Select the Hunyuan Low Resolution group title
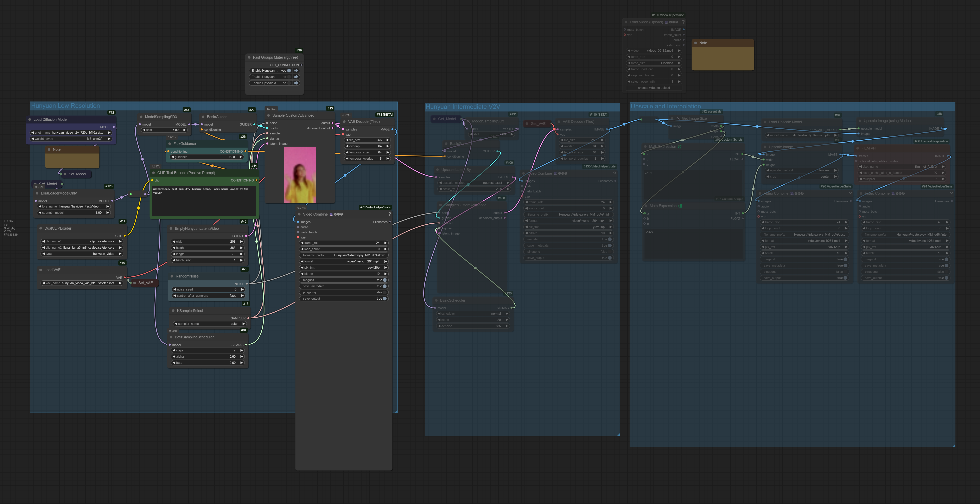Image resolution: width=980 pixels, height=504 pixels. point(65,106)
